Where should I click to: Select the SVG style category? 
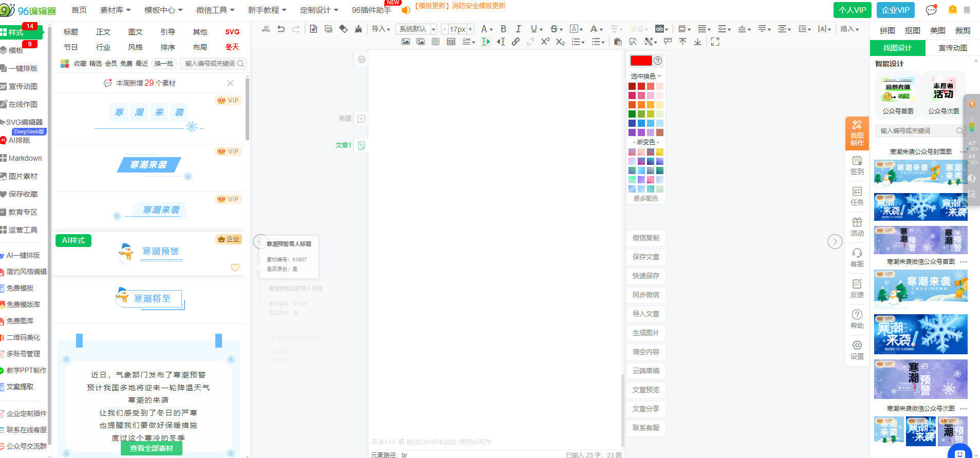[x=232, y=32]
